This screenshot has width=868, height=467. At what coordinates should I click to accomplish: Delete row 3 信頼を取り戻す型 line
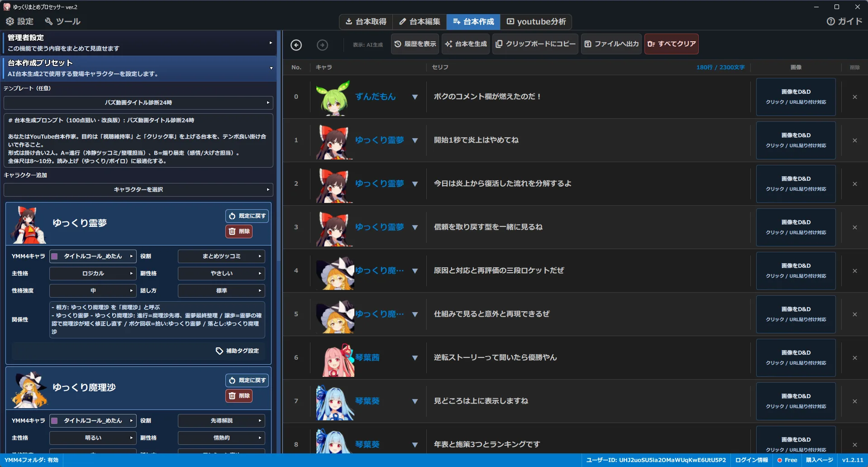pyautogui.click(x=854, y=227)
